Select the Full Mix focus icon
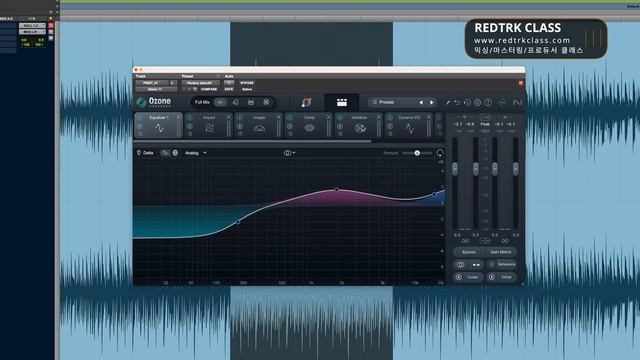The image size is (640, 360). (220, 102)
